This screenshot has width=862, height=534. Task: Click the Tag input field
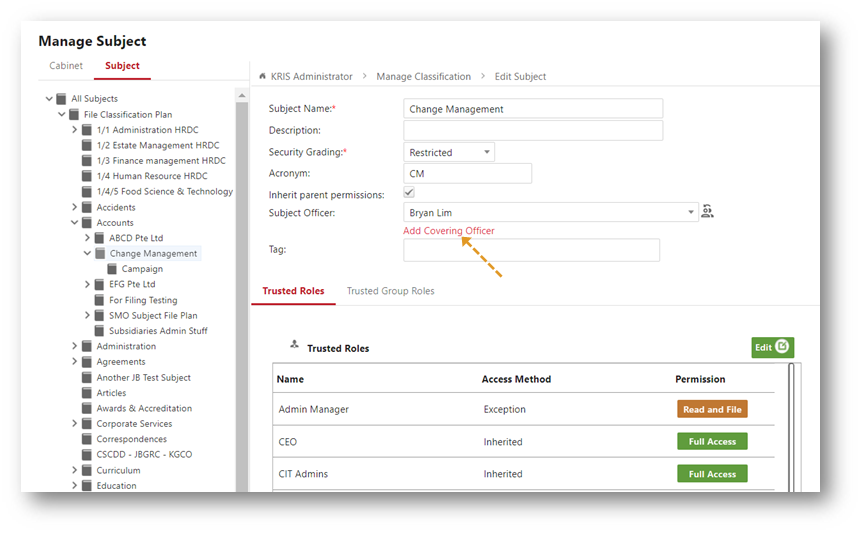click(x=531, y=250)
